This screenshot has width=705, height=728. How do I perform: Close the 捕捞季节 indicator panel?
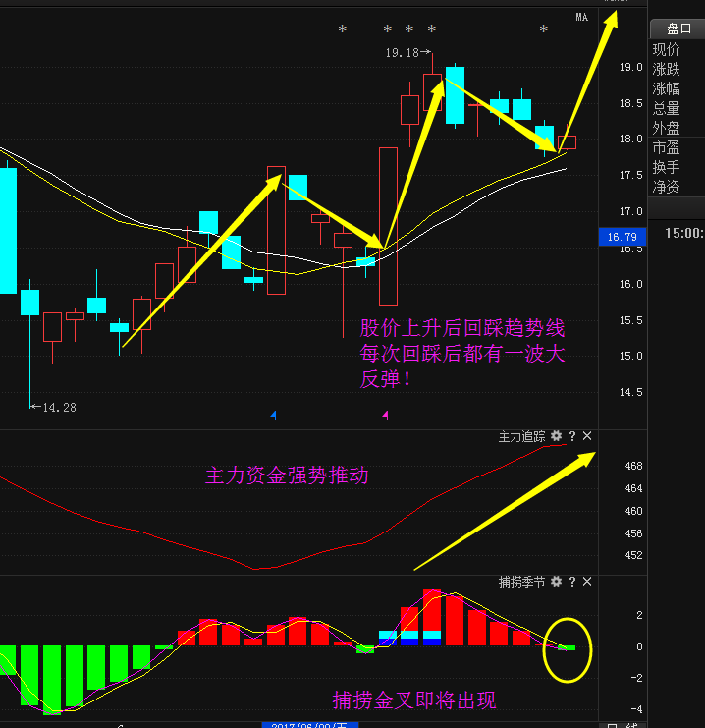pos(587,582)
